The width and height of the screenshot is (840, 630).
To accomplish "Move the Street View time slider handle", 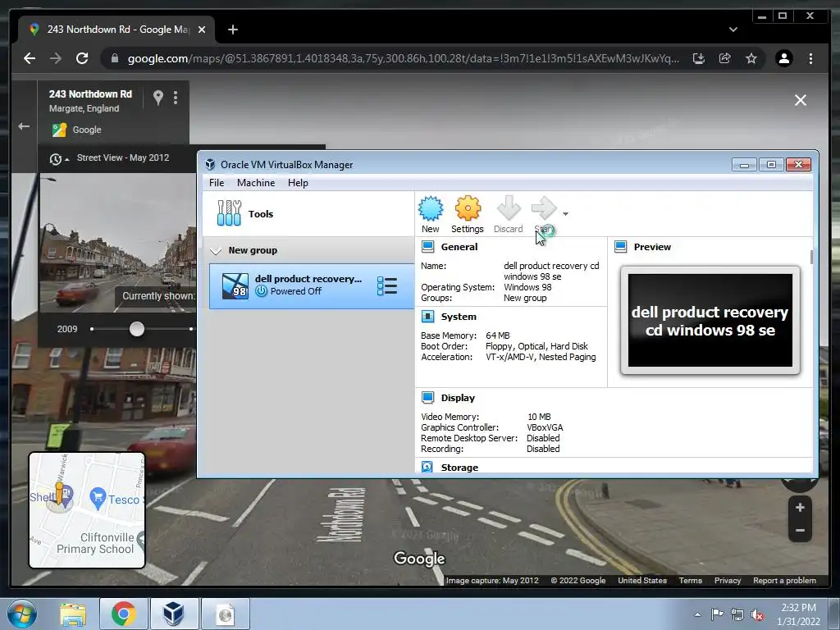I will (137, 329).
